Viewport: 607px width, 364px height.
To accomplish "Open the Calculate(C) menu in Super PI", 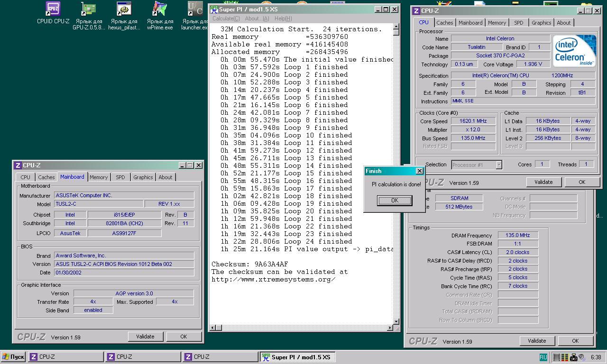I will [226, 18].
